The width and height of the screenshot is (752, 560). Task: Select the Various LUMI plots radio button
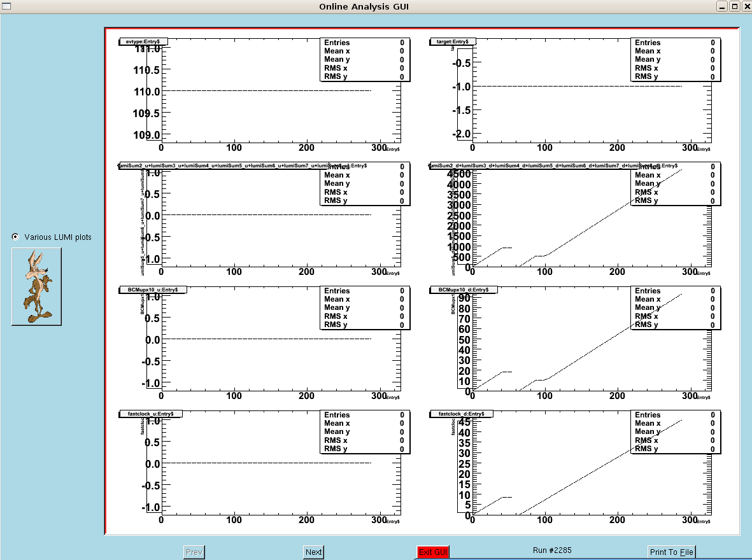click(15, 237)
